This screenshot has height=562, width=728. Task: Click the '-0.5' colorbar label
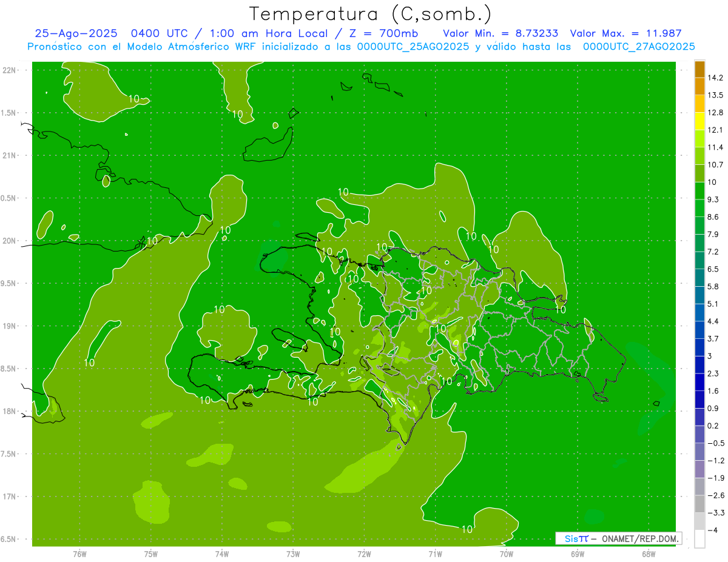coord(715,443)
